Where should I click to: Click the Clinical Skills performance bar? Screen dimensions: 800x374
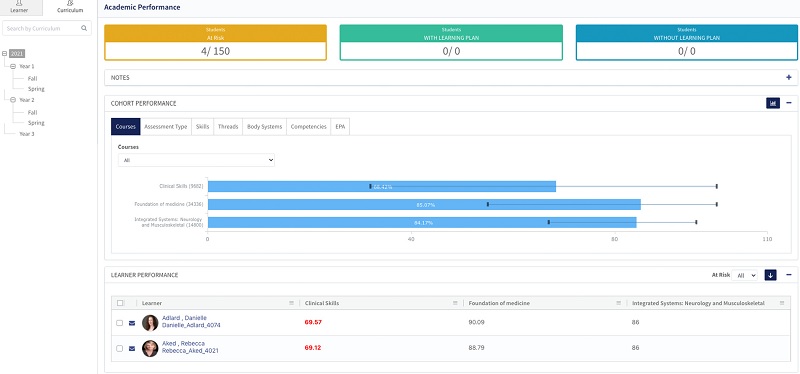coord(382,186)
